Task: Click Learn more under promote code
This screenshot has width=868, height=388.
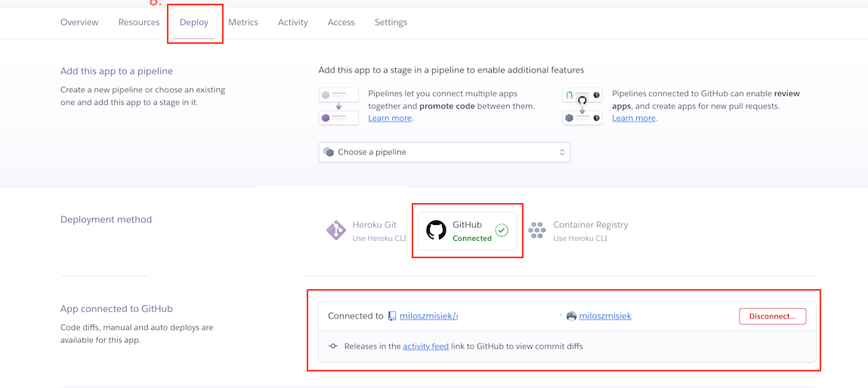Action: pos(390,118)
